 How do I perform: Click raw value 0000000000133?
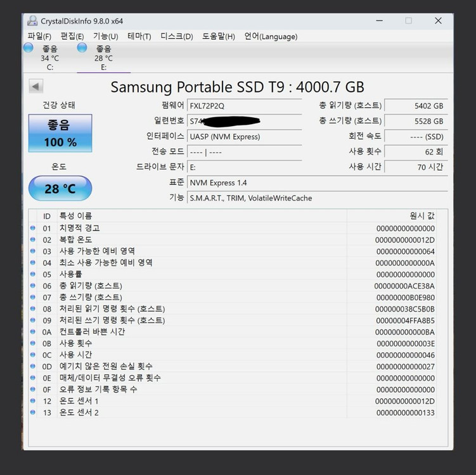tap(406, 413)
